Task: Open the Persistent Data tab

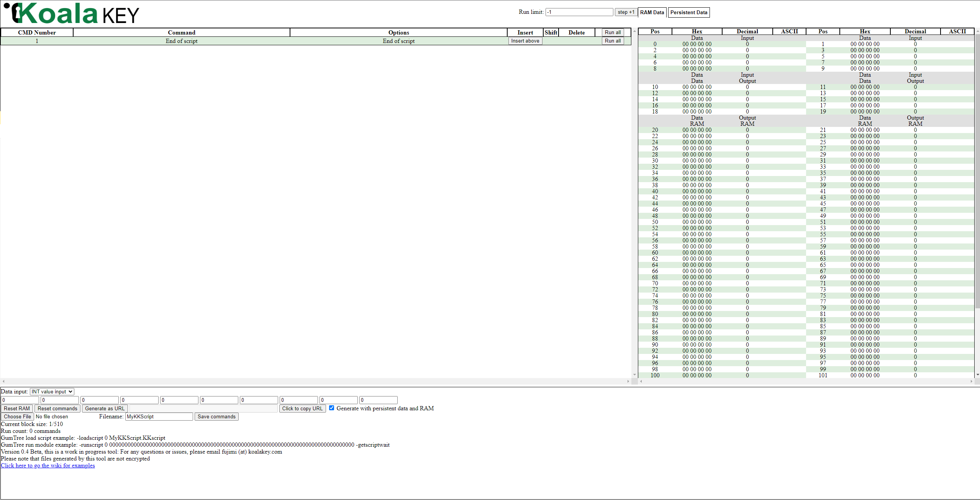Action: point(688,12)
